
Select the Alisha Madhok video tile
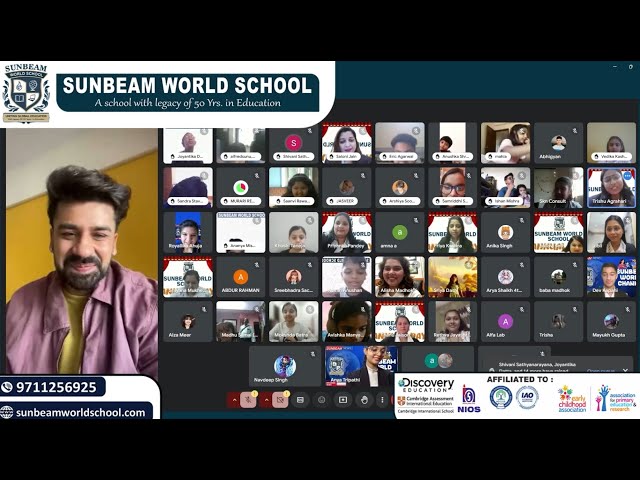point(400,277)
